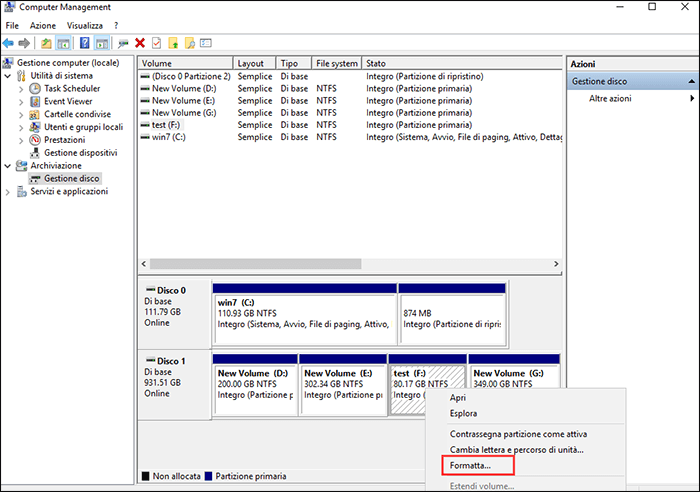This screenshot has width=700, height=492.
Task: Select the (Disco 0 Partizione 2) row
Action: (350, 76)
